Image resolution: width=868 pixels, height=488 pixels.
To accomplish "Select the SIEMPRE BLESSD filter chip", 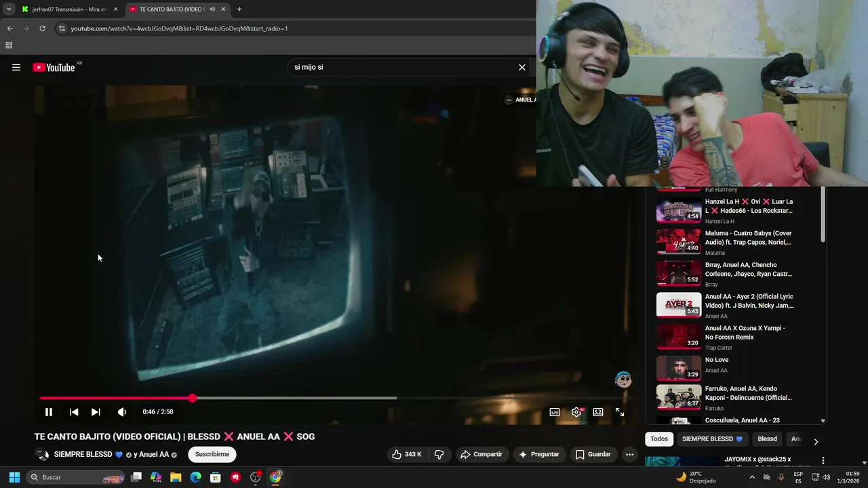I will [712, 439].
